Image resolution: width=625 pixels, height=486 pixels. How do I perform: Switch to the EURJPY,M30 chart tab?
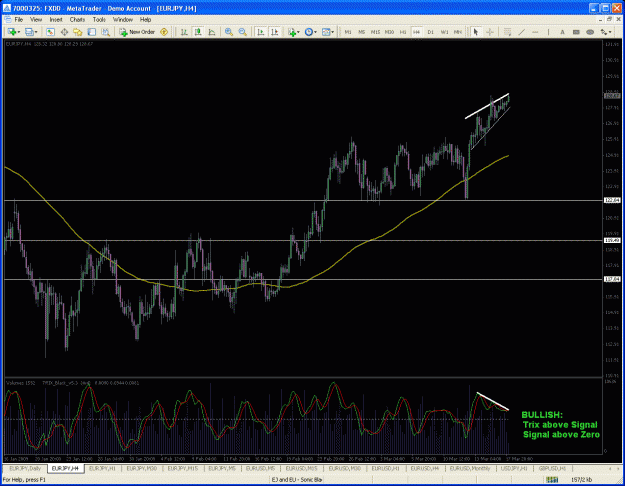coord(142,468)
